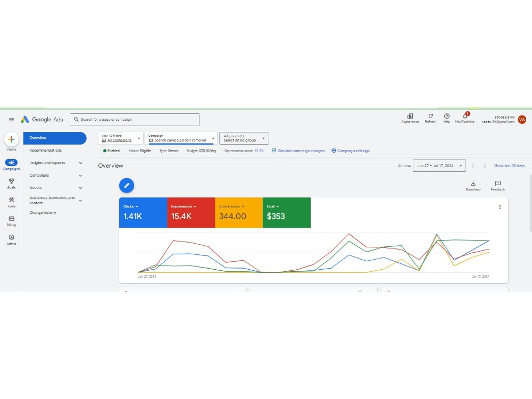Click the Google Ads logo
Viewport: 532px width, 399px height.
(42, 119)
